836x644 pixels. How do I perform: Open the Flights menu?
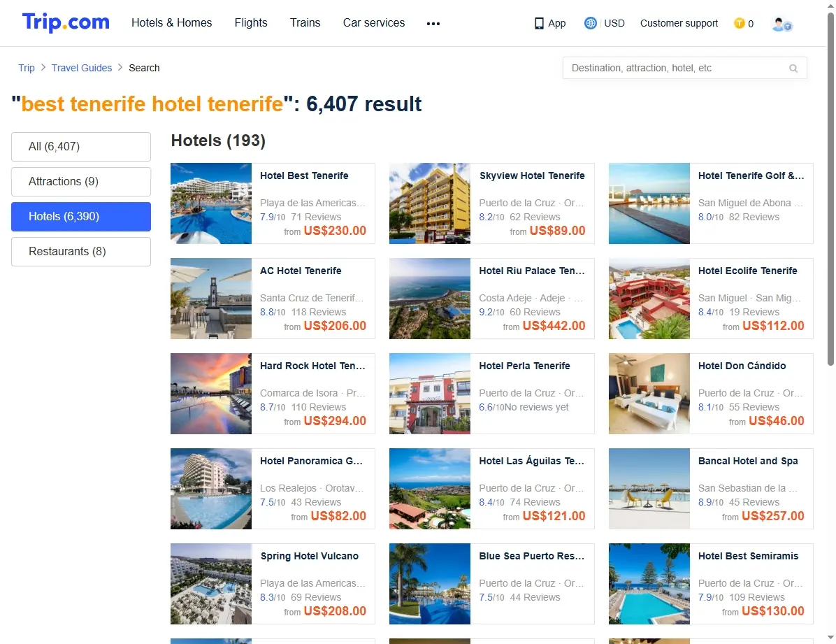point(251,23)
